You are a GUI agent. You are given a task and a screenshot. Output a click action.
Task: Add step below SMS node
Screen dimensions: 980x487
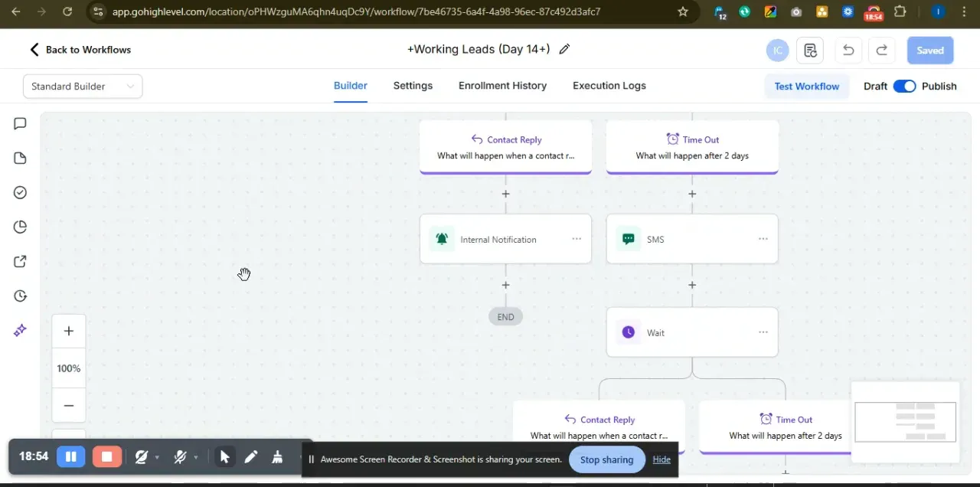coord(692,285)
